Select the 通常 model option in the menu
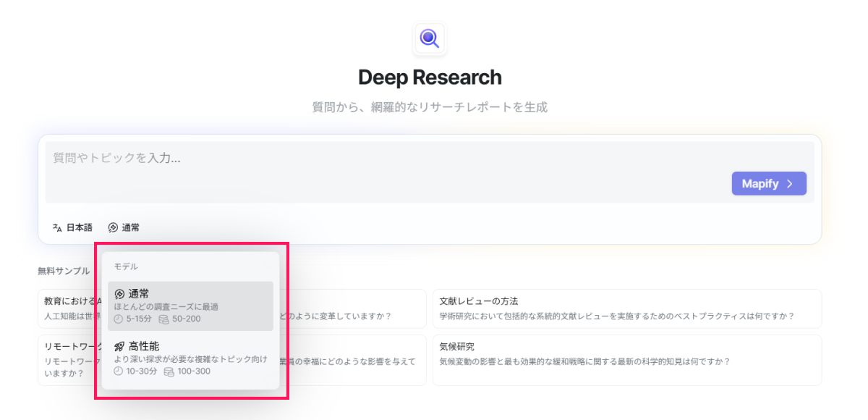The height and width of the screenshot is (420, 868). tap(190, 306)
